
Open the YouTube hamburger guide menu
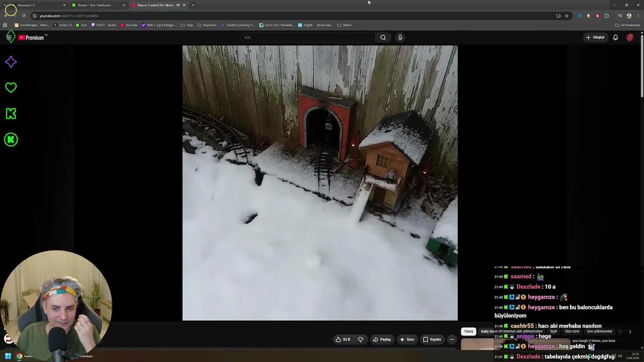pyautogui.click(x=9, y=37)
